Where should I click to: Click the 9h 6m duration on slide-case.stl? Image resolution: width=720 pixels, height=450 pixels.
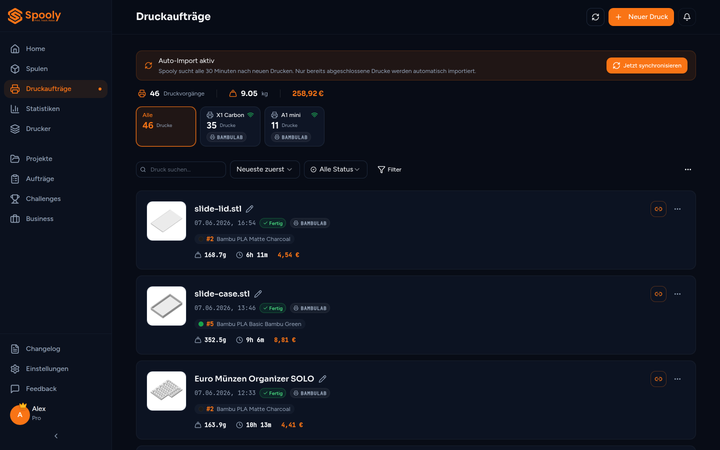click(x=250, y=340)
